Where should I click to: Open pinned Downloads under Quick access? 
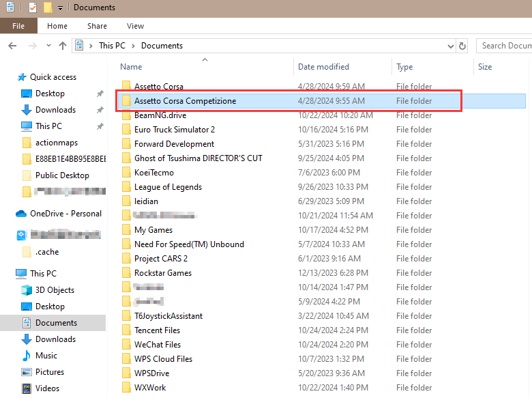point(56,110)
